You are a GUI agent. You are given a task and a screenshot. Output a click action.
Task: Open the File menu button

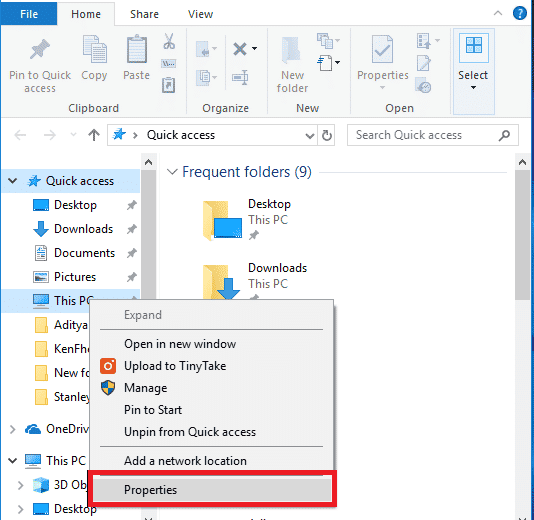(29, 14)
